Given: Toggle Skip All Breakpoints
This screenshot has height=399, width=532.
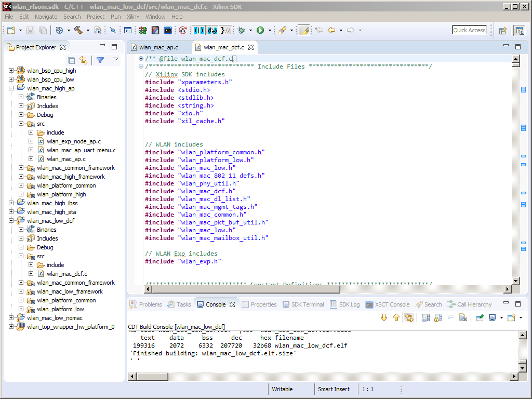Looking at the screenshot, I should 113,30.
